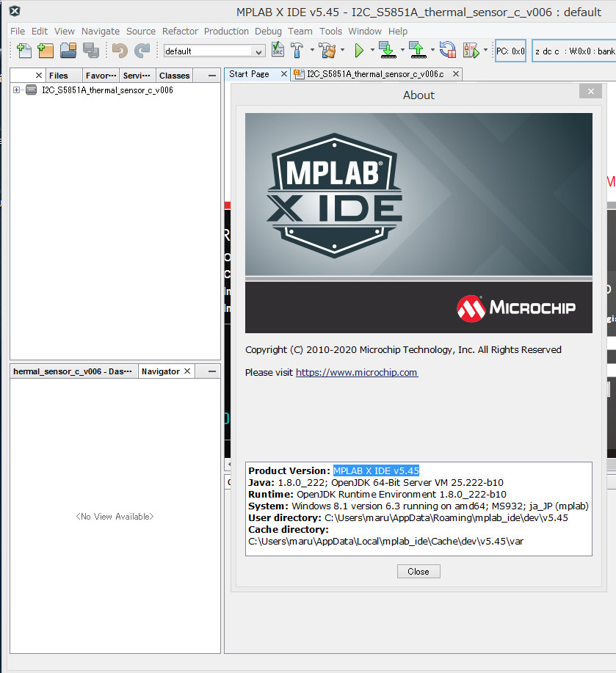The image size is (616, 673).
Task: Read device memory with green up-arrow icon
Action: pyautogui.click(x=418, y=50)
